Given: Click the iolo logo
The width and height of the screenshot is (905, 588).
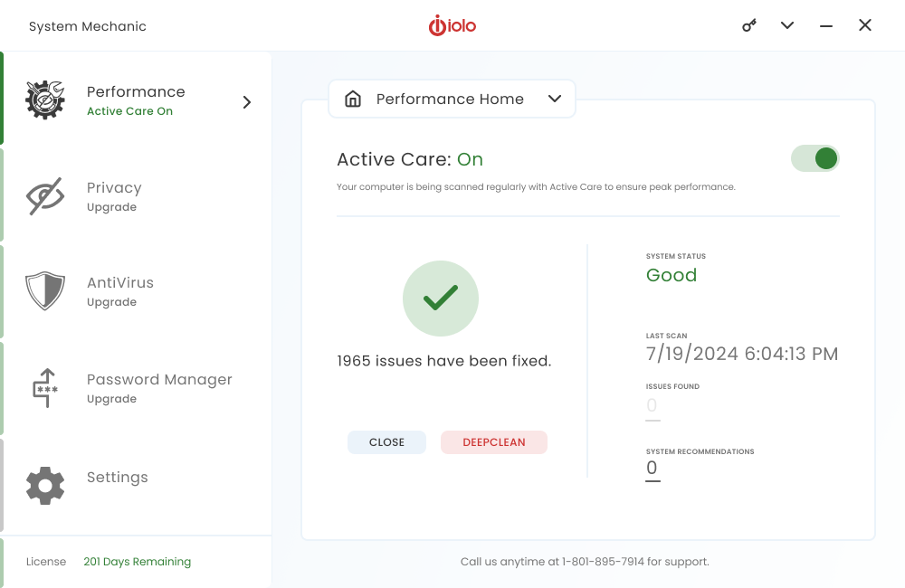Looking at the screenshot, I should pyautogui.click(x=452, y=25).
